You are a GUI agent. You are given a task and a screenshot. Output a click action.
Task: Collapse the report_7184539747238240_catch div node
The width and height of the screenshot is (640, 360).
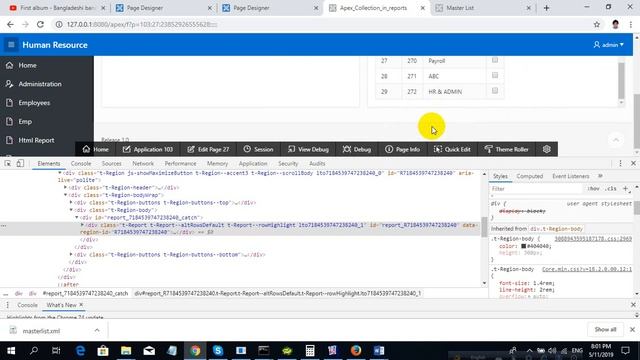[x=77, y=217]
